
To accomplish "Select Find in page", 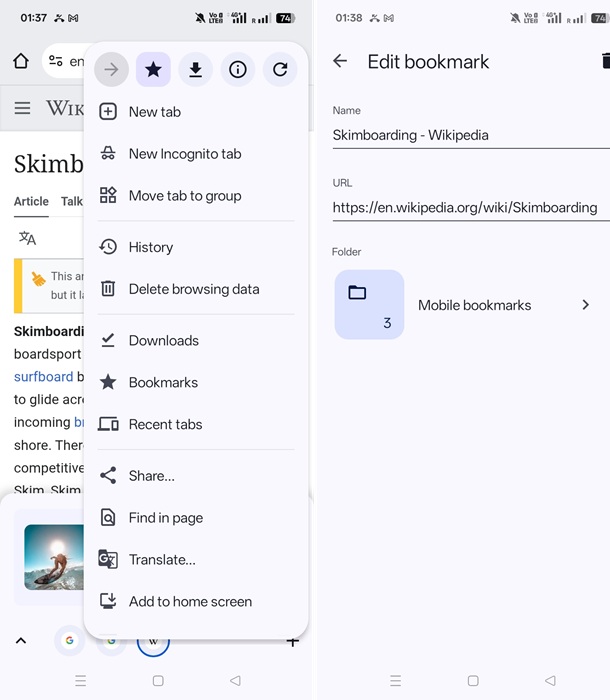I will [196, 517].
